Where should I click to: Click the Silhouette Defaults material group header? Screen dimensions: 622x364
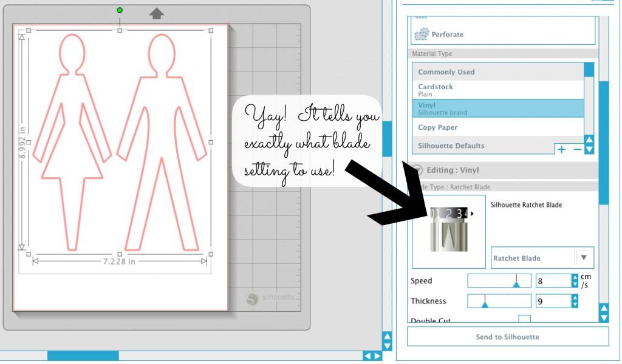click(484, 146)
